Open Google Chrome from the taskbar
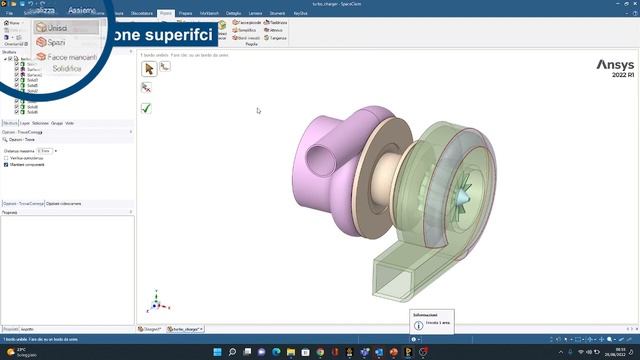Screen dimensions: 640x360 point(320,352)
